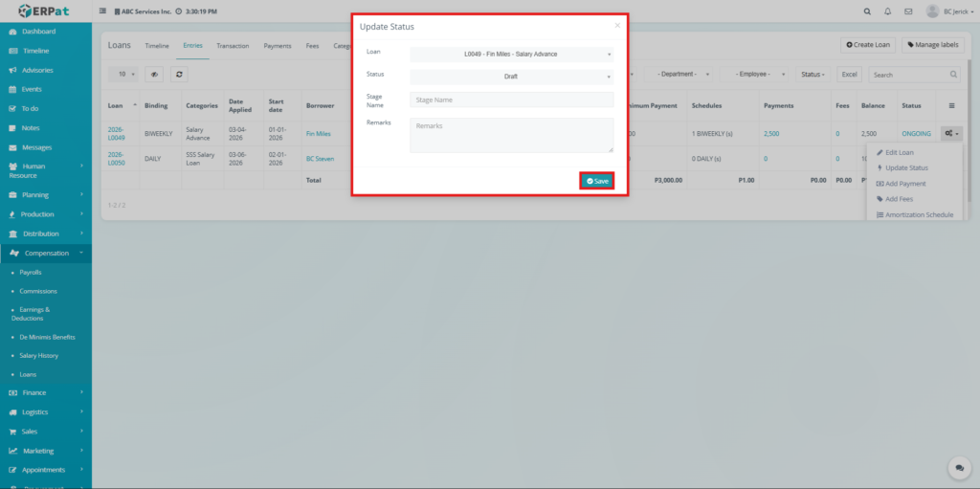Open the search magnifier in the top bar

point(867,11)
